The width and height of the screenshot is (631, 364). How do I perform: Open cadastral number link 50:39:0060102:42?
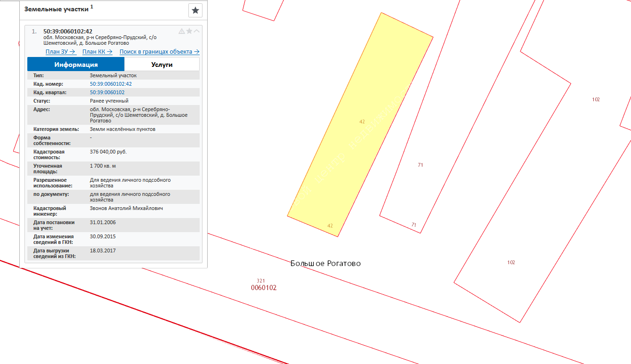[111, 84]
